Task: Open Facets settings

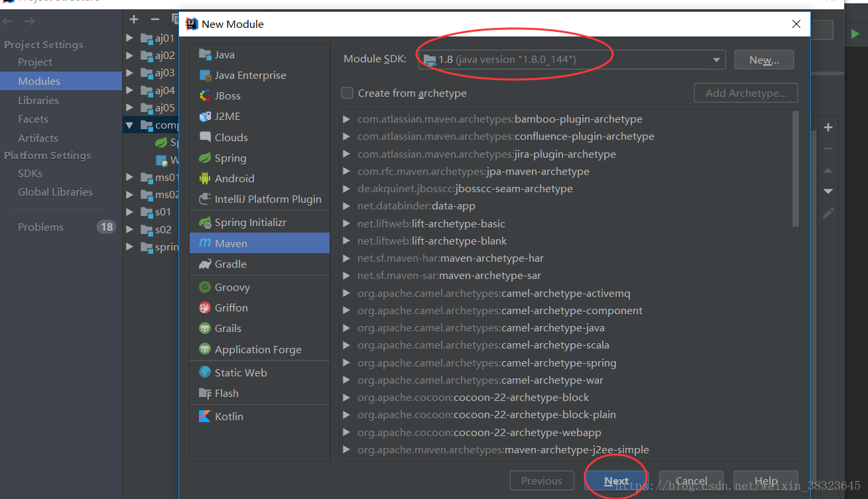Action: click(x=33, y=119)
